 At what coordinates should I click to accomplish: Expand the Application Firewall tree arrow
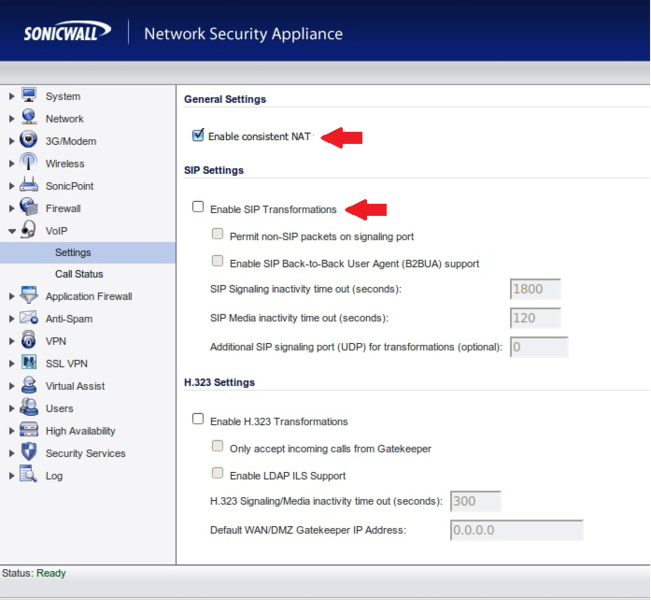(x=11, y=296)
